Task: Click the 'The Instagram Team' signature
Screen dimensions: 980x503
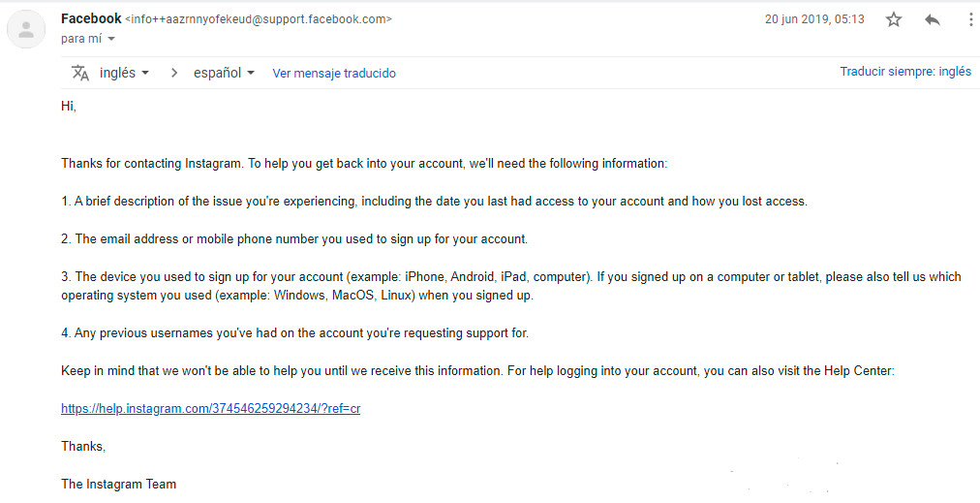Action: (x=119, y=485)
